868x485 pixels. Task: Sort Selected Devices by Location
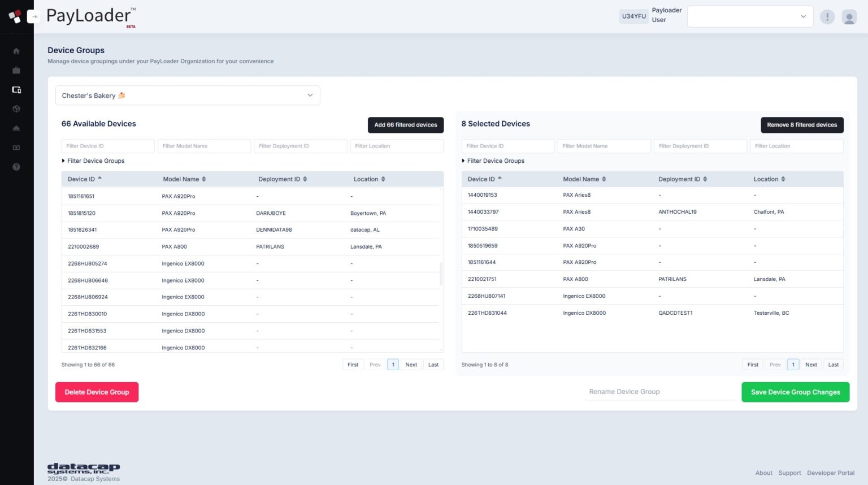click(769, 179)
